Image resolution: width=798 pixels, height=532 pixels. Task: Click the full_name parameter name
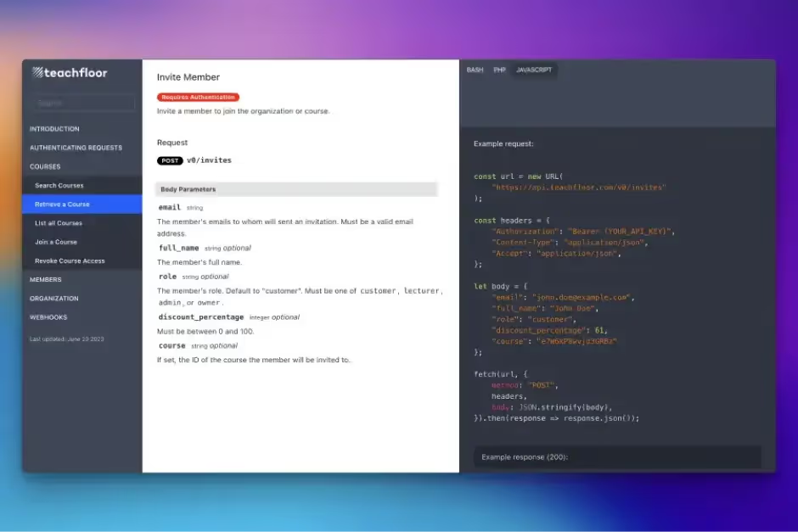[x=178, y=249]
